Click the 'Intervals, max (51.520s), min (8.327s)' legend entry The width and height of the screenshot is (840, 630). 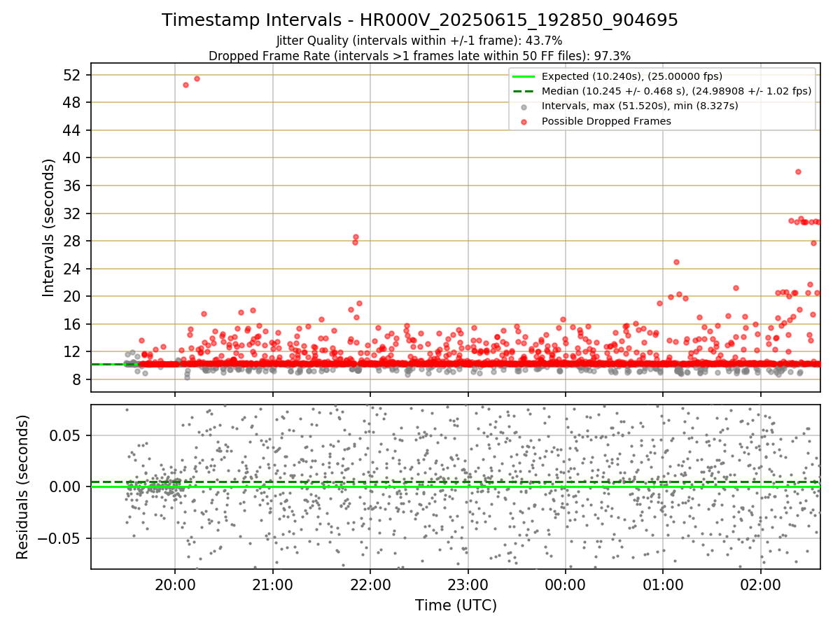pyautogui.click(x=640, y=106)
